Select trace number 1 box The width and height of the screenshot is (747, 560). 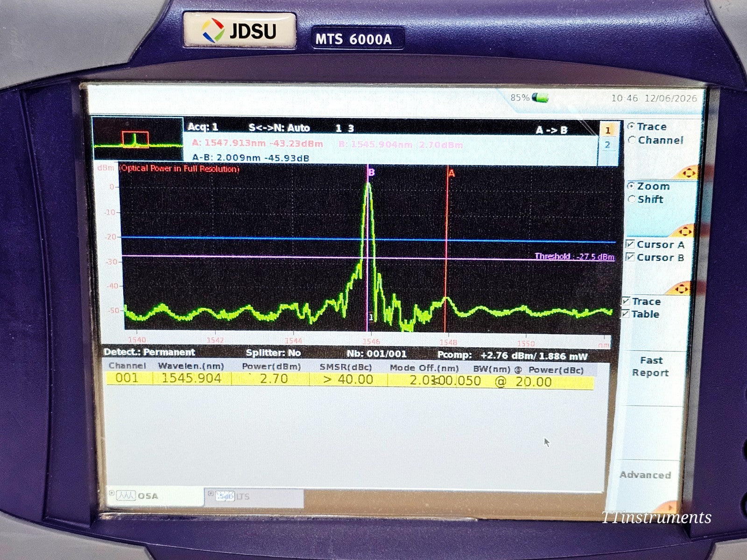coord(607,131)
